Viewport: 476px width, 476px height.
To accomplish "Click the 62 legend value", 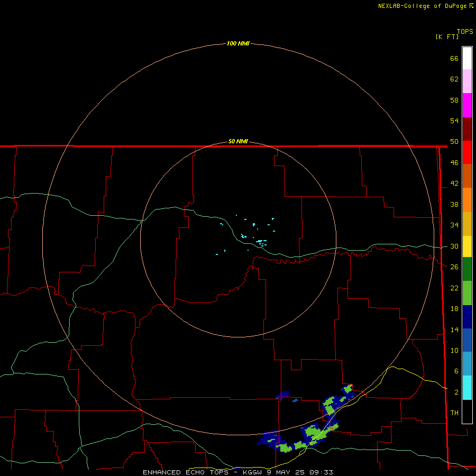I will coord(454,79).
